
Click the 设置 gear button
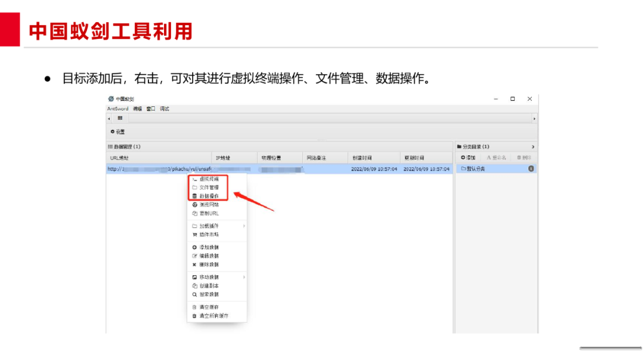(117, 132)
